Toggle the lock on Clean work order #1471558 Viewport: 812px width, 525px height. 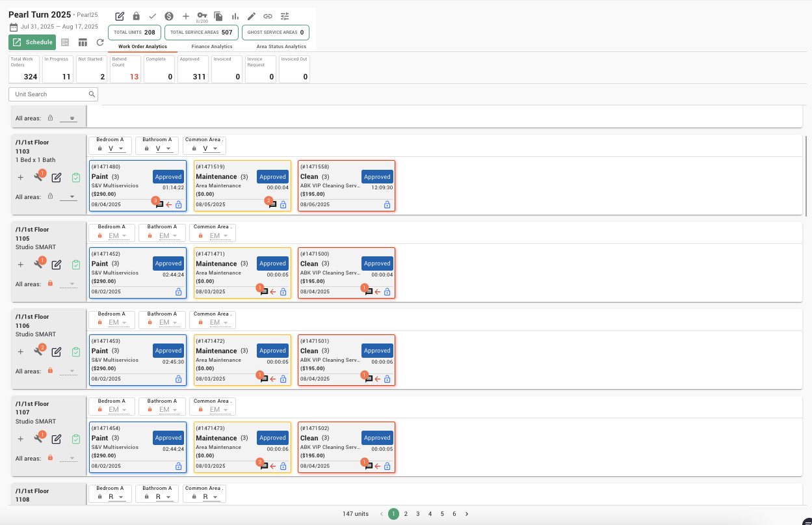click(x=387, y=204)
